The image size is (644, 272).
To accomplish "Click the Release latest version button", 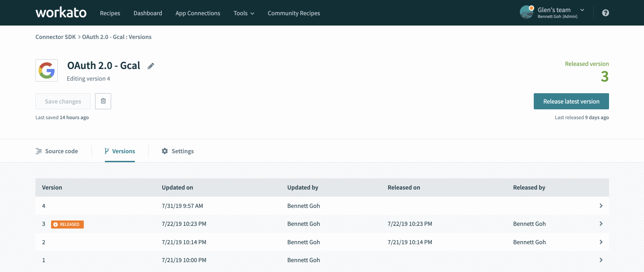I will (x=571, y=101).
